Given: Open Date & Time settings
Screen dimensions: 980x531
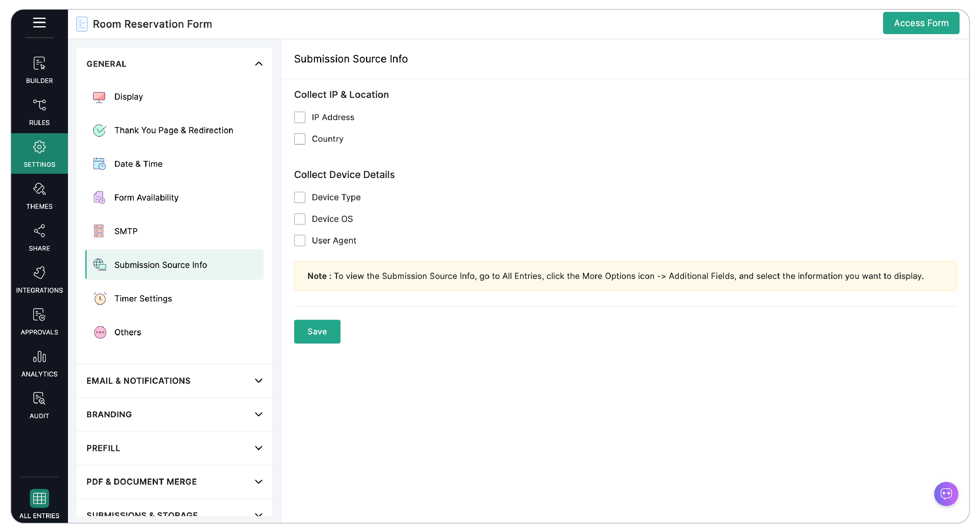Looking at the screenshot, I should (175, 164).
